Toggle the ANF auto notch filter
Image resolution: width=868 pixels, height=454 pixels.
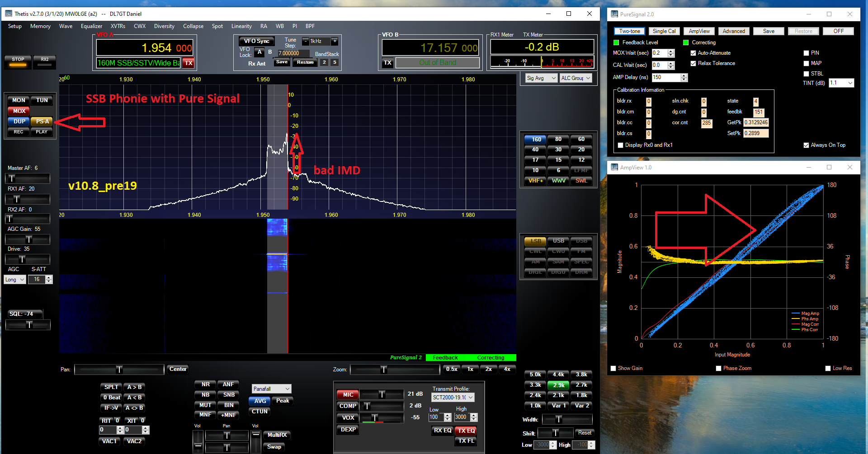[228, 384]
